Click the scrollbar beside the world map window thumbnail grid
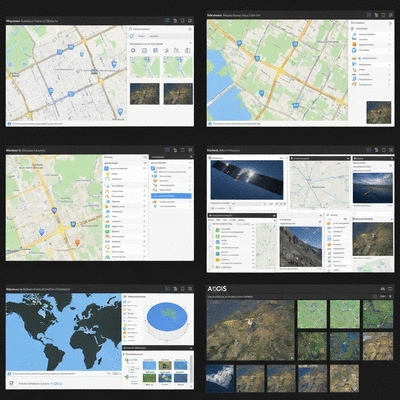 pos(191,370)
